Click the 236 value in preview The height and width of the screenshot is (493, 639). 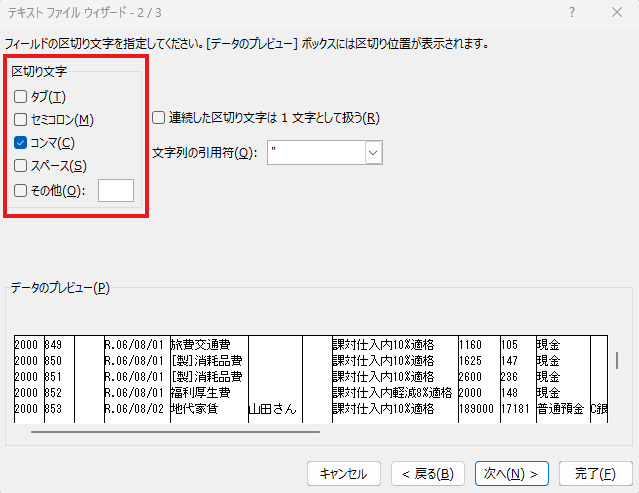pyautogui.click(x=509, y=376)
